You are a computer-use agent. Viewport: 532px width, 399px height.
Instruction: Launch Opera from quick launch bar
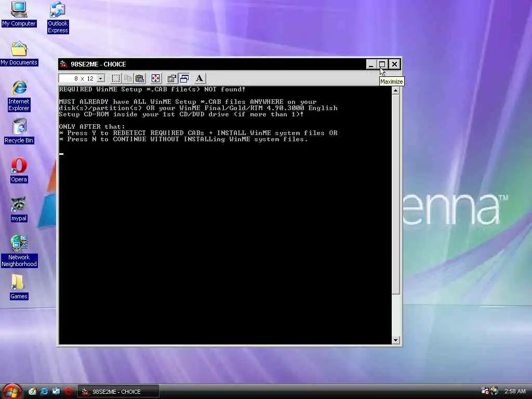[x=68, y=391]
